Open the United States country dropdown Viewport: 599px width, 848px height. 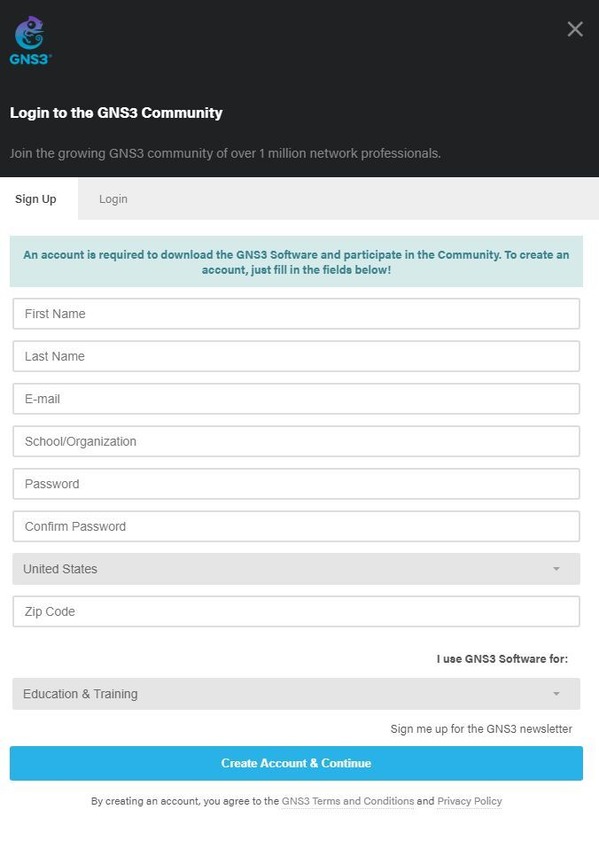click(x=296, y=569)
